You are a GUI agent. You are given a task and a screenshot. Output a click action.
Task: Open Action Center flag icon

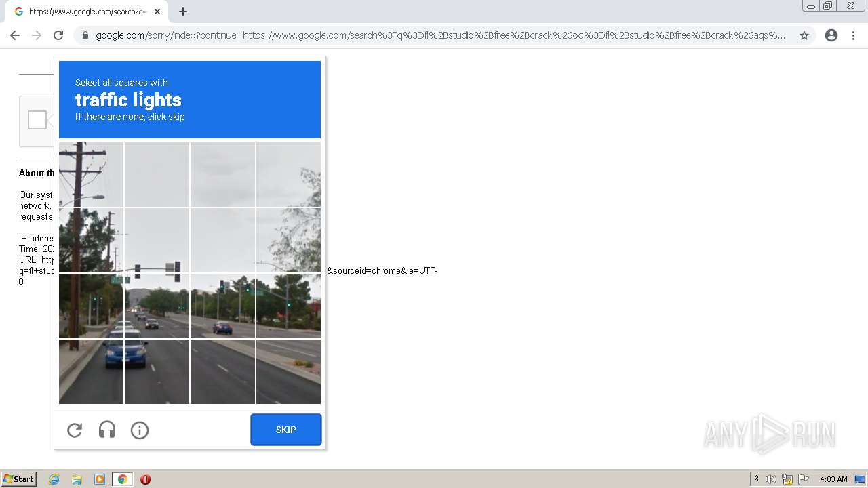(x=804, y=479)
